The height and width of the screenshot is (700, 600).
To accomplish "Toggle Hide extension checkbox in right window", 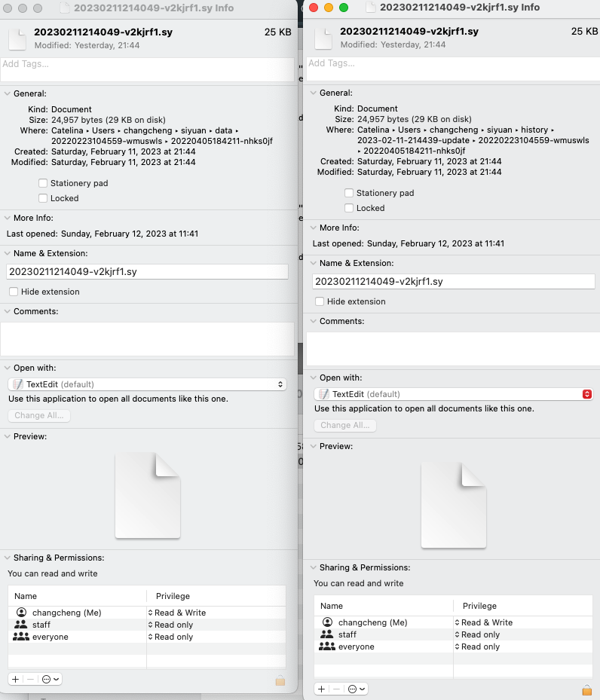I will [x=320, y=301].
